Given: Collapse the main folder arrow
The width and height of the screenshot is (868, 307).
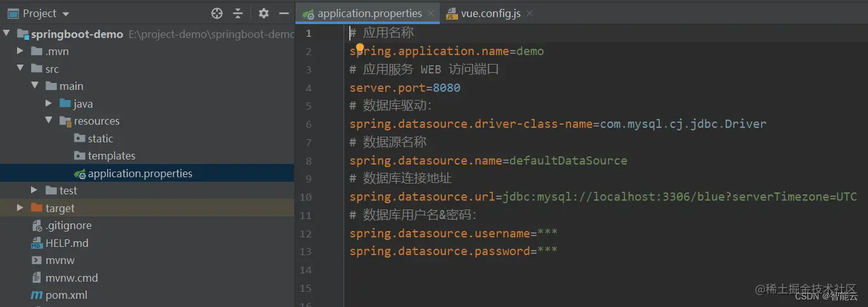Looking at the screenshot, I should [35, 85].
